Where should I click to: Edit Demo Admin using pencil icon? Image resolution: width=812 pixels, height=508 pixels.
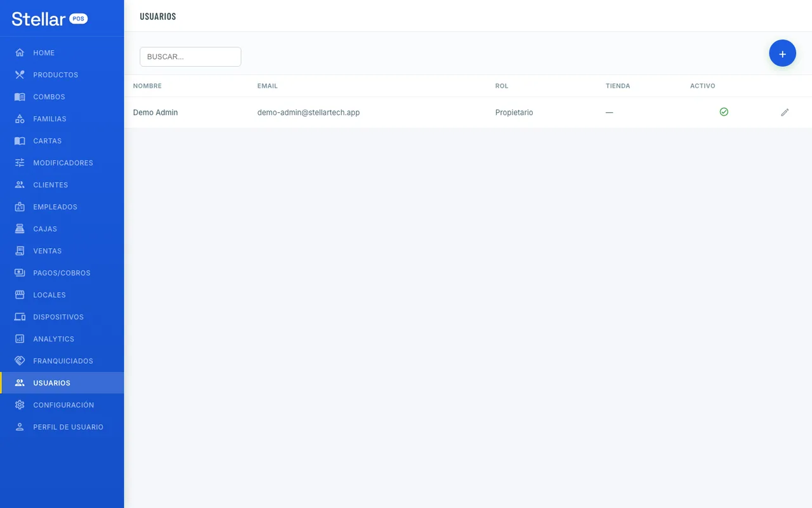[x=785, y=112]
